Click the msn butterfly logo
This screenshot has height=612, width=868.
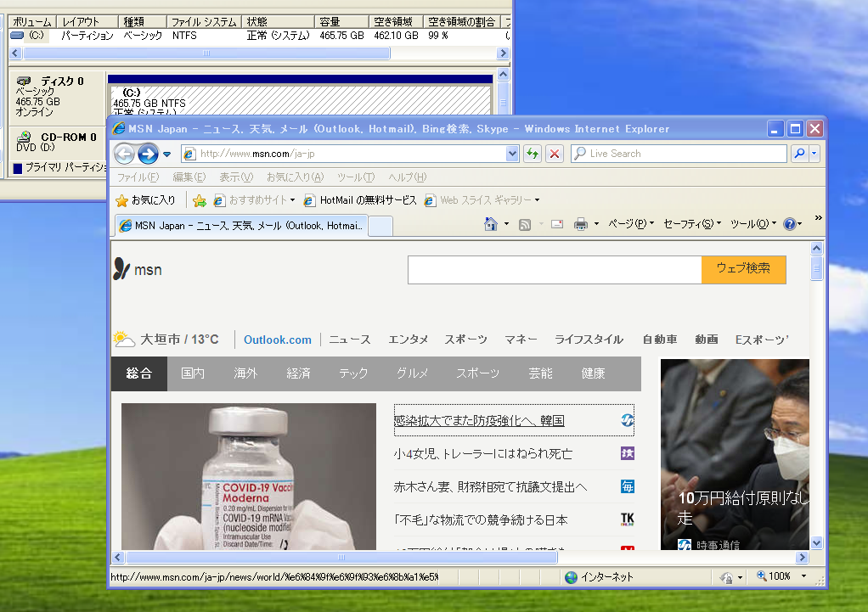[138, 269]
